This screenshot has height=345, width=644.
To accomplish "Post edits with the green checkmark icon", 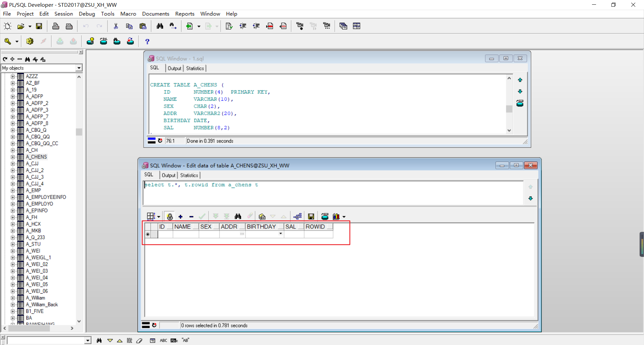I will coord(202,216).
